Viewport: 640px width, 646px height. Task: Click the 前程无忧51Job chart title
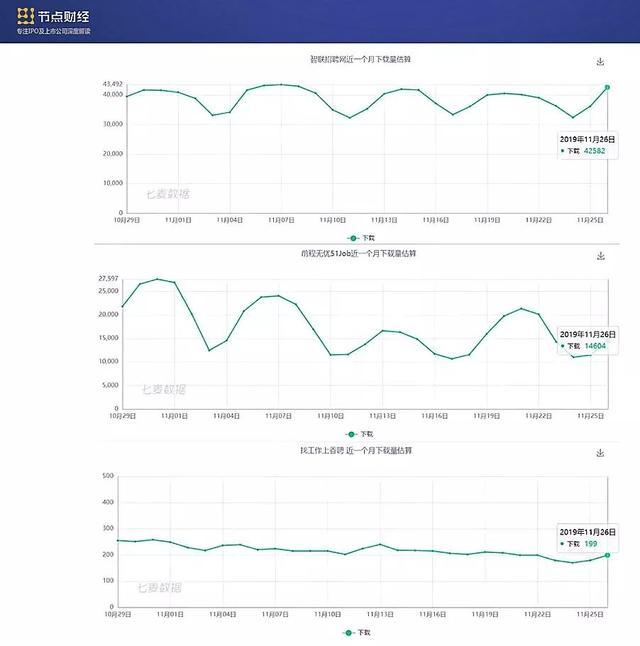point(359,254)
